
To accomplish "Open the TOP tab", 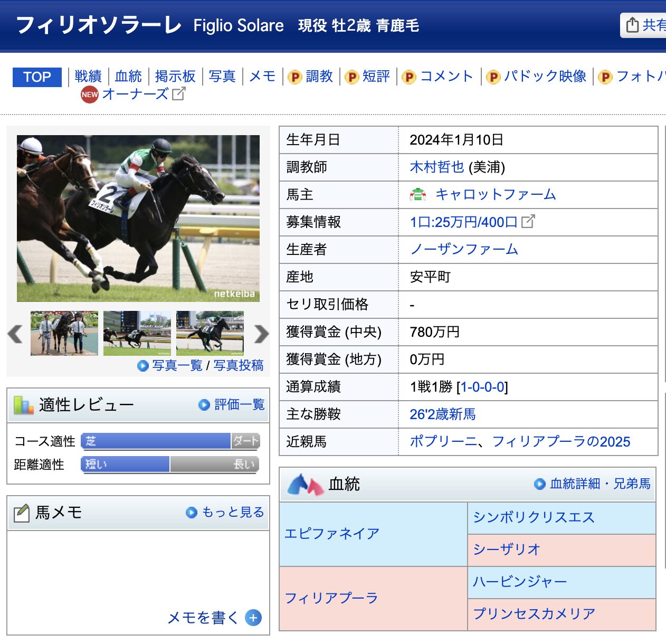I will click(37, 77).
